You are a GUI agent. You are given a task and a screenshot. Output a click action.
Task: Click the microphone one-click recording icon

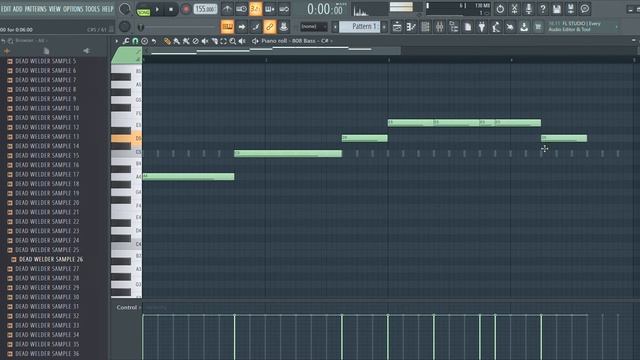pos(529,9)
